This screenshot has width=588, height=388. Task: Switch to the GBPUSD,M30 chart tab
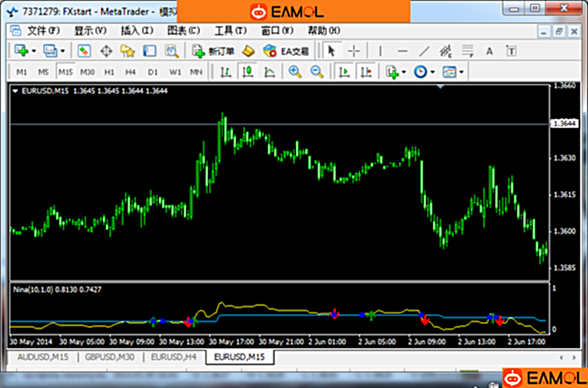(109, 357)
